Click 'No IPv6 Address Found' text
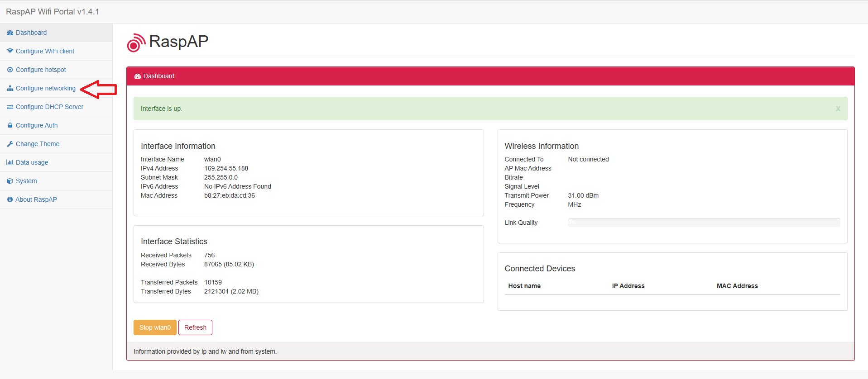 [238, 186]
